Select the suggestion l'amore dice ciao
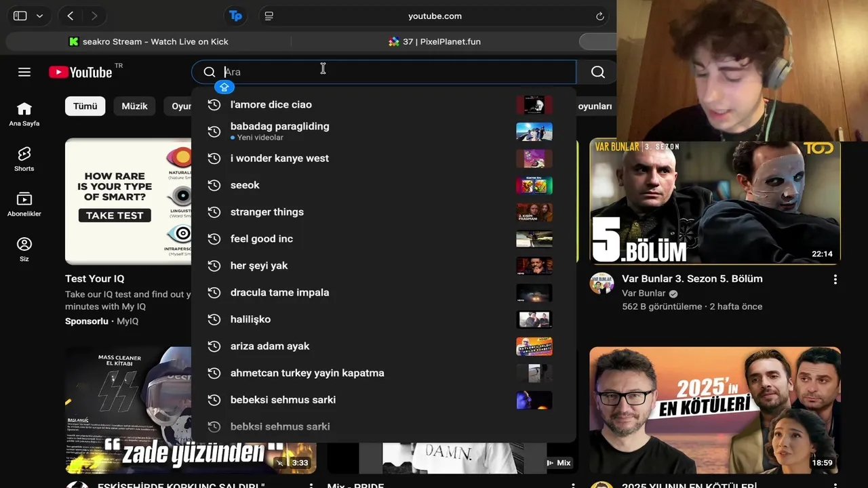868x488 pixels. (384, 104)
